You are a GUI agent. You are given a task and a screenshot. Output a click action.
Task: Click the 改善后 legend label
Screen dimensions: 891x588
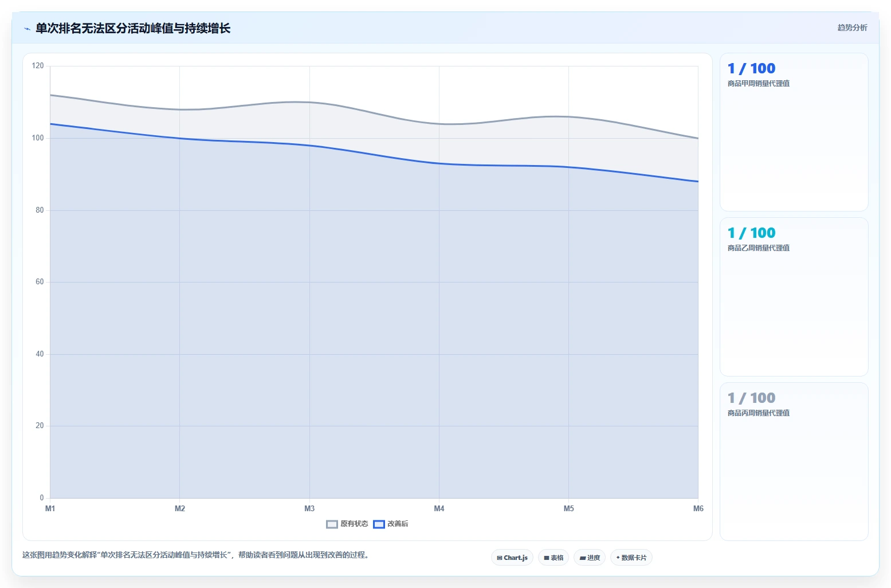(398, 524)
